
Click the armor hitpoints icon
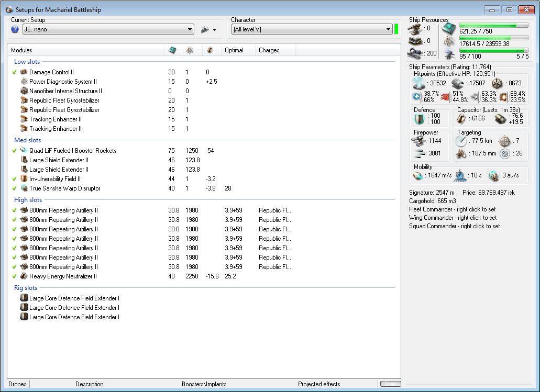click(x=458, y=83)
